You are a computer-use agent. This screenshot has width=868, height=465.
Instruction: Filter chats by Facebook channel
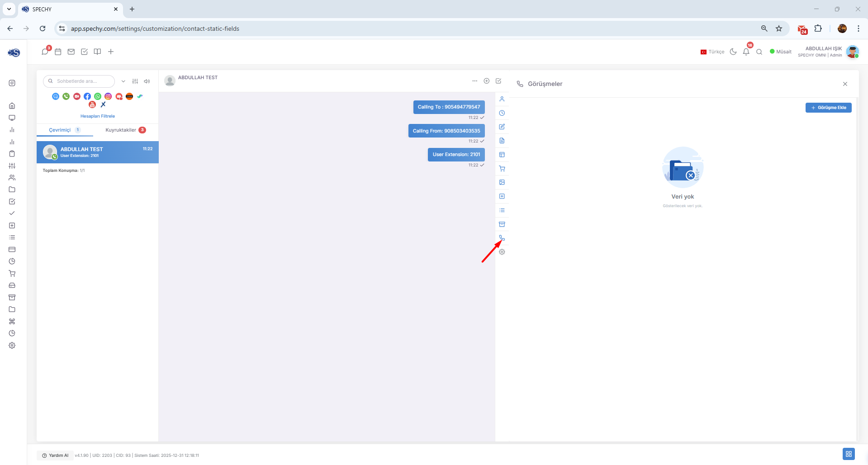(87, 96)
